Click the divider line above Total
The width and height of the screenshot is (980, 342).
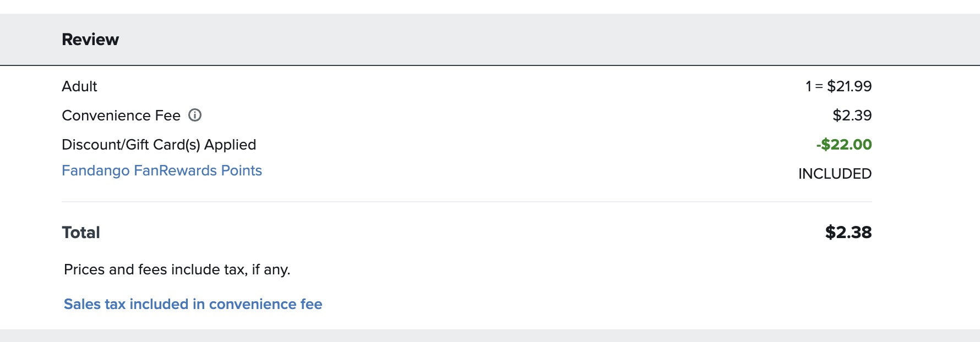click(467, 202)
